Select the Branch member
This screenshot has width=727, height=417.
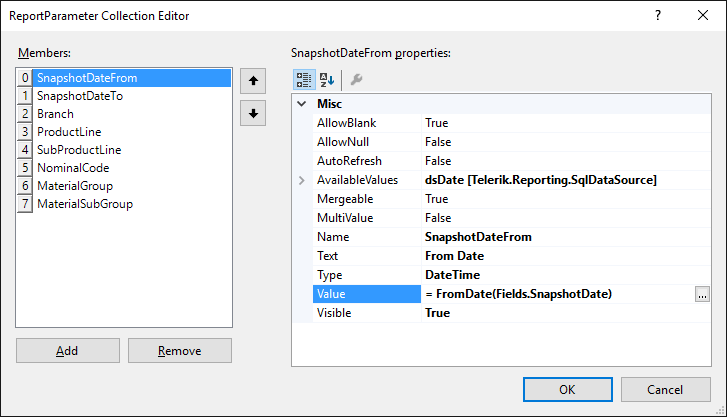pos(55,114)
